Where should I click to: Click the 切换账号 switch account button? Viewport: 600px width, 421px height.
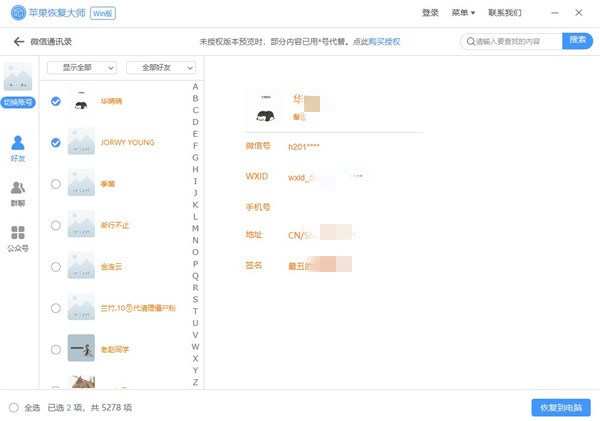[18, 103]
